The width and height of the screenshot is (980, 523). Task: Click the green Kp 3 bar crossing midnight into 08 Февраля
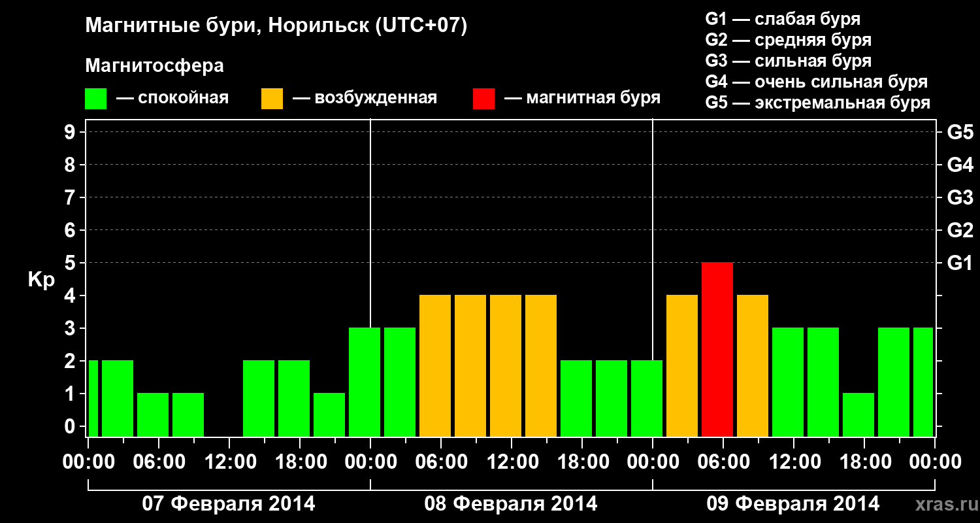(365, 382)
